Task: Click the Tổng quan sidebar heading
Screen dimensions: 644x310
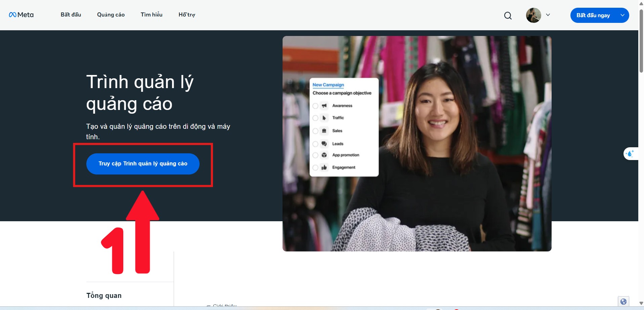Action: pos(104,296)
